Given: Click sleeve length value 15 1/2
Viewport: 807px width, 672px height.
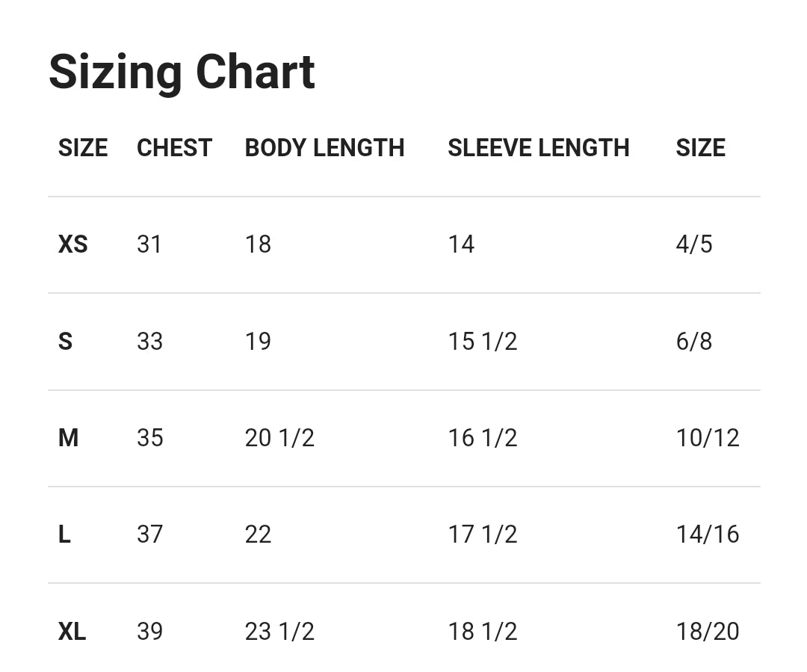Looking at the screenshot, I should (482, 342).
